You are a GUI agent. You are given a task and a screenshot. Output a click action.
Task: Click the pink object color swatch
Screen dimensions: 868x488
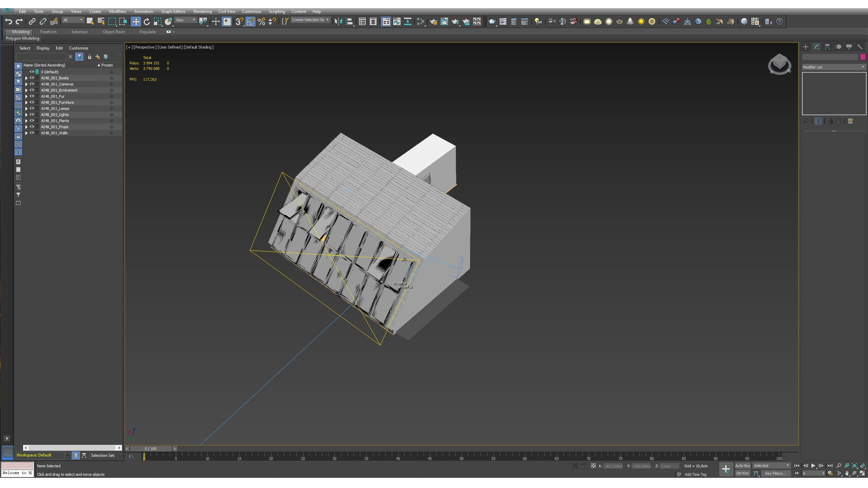[863, 57]
